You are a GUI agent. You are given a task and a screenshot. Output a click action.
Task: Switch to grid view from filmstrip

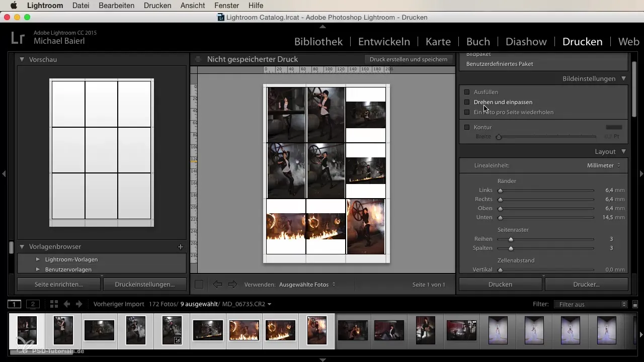pos(54,304)
